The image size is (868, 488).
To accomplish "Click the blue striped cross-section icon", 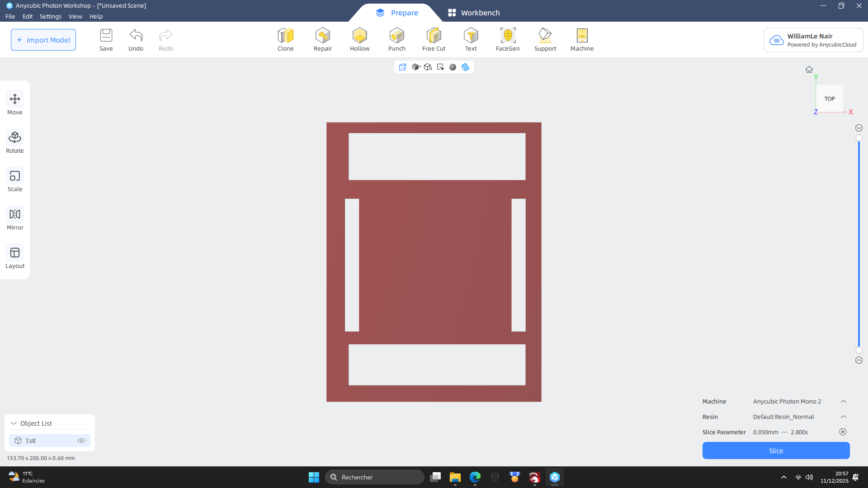I will click(465, 67).
